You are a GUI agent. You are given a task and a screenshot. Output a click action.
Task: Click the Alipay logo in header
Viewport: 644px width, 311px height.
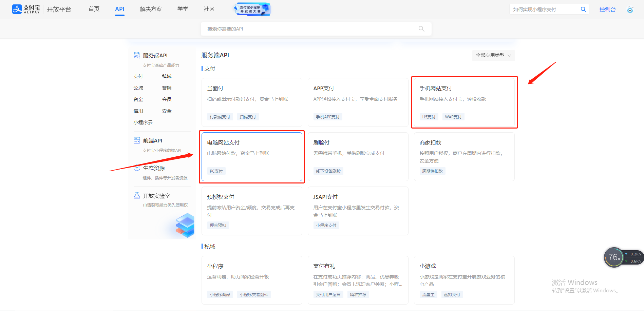pyautogui.click(x=26, y=9)
